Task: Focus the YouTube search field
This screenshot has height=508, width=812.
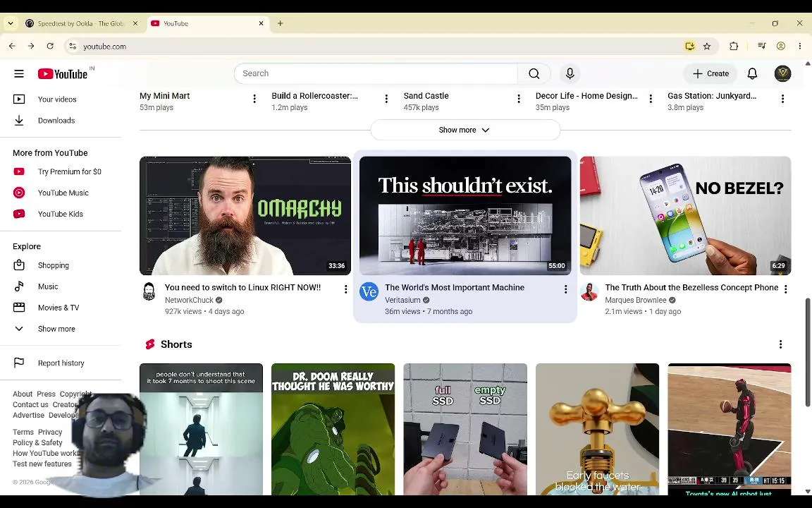Action: 376,73
